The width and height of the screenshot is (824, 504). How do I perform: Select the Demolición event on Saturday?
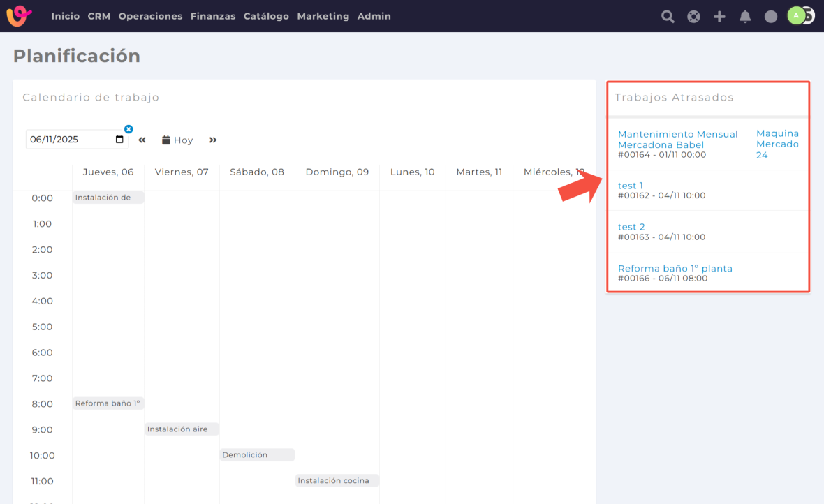(x=256, y=455)
